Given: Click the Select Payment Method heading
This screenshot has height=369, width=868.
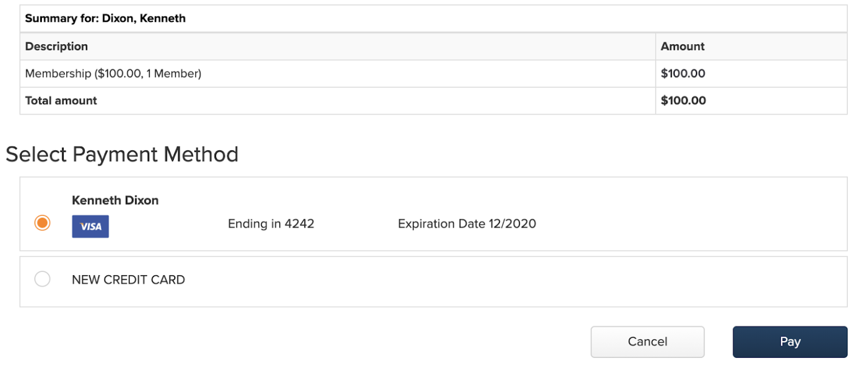Looking at the screenshot, I should [x=122, y=154].
